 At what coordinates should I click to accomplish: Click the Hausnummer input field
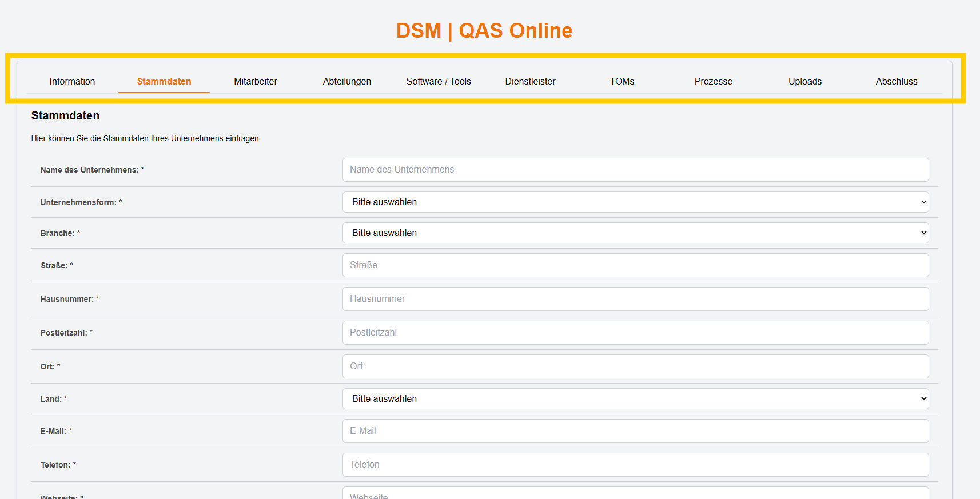click(635, 299)
